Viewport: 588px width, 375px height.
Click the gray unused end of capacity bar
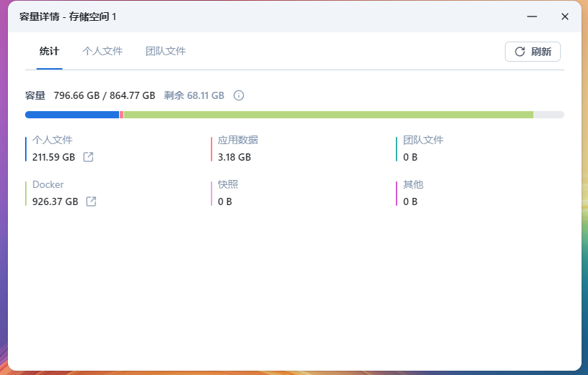549,115
